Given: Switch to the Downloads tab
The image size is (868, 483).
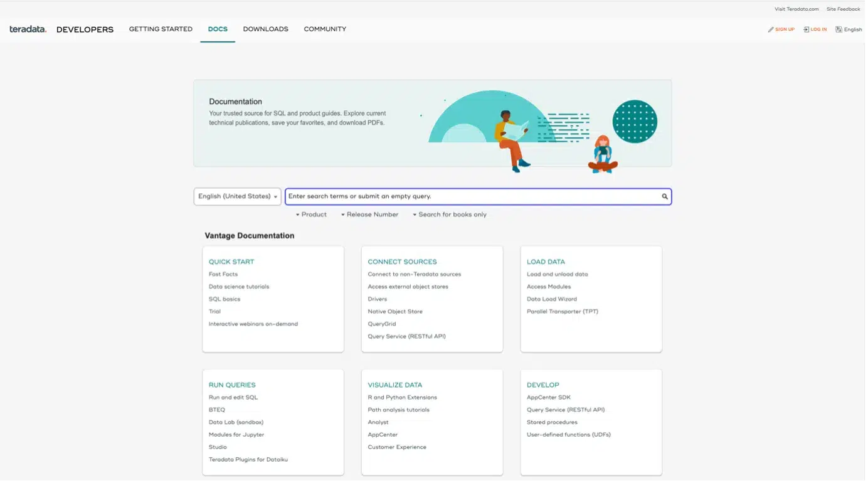Looking at the screenshot, I should (x=265, y=29).
